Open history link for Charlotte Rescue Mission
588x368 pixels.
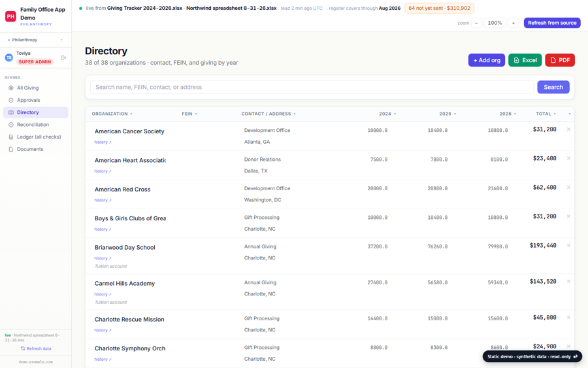103,331
